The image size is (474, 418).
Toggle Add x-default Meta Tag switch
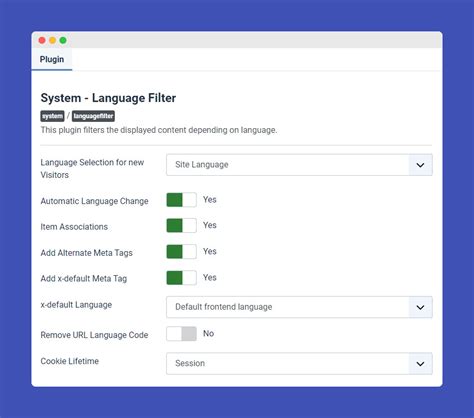click(x=181, y=278)
